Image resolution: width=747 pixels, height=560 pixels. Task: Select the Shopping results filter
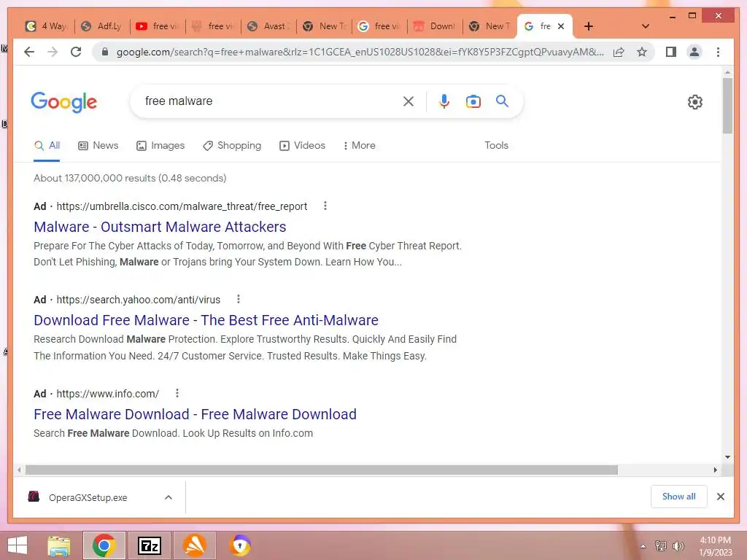point(232,146)
